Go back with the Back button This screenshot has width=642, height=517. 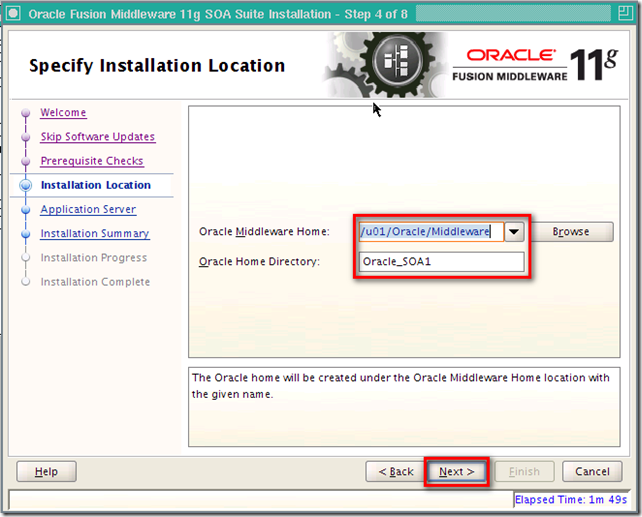pyautogui.click(x=396, y=472)
